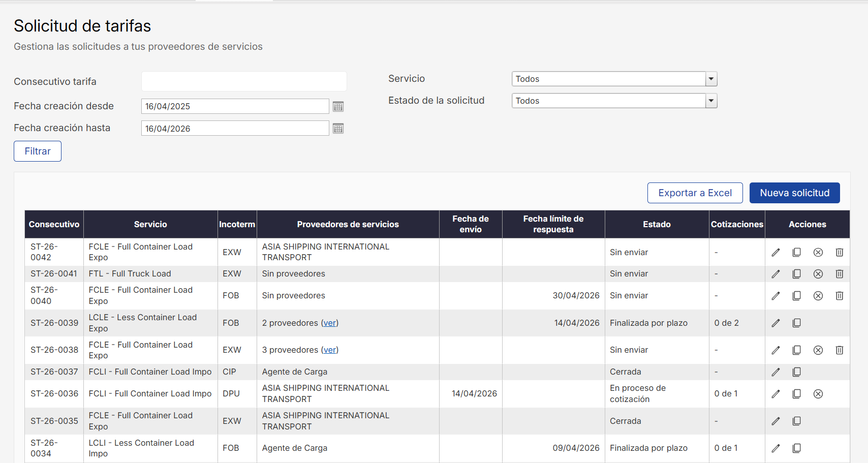Select the CIP incoterm cell

pos(237,372)
